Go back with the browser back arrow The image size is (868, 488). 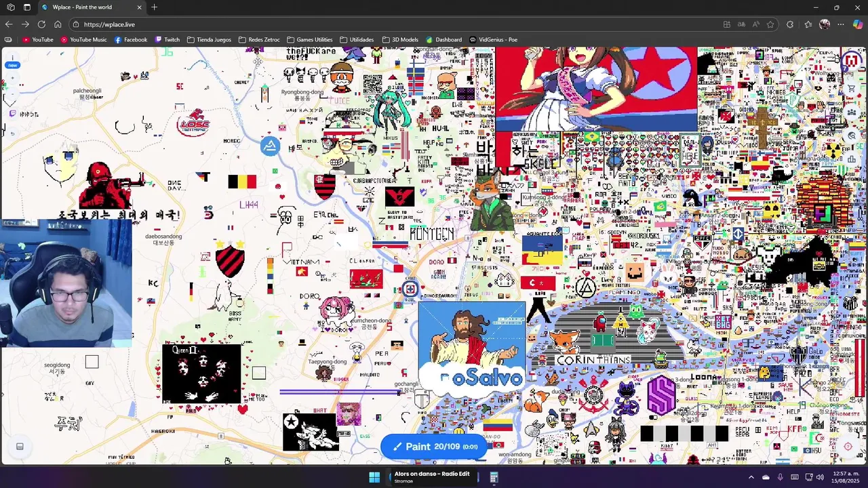[x=9, y=24]
